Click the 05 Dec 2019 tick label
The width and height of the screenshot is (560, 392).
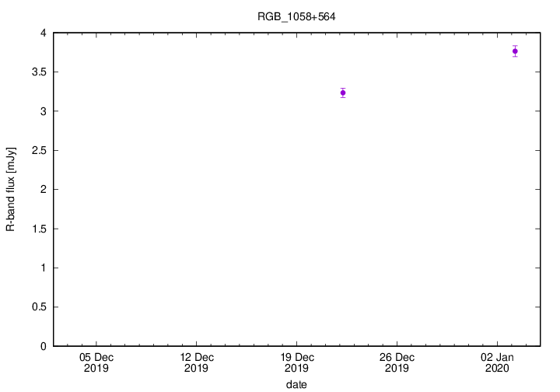(96, 362)
